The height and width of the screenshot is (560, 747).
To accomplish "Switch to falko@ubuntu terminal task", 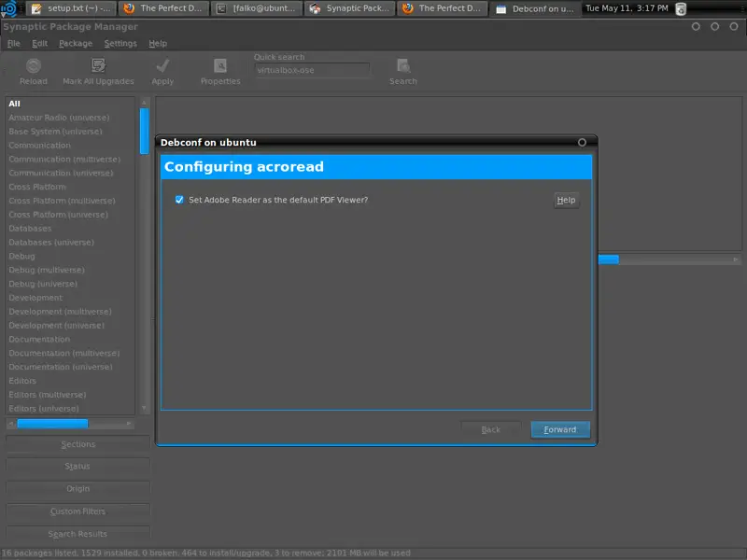I will click(x=256, y=8).
